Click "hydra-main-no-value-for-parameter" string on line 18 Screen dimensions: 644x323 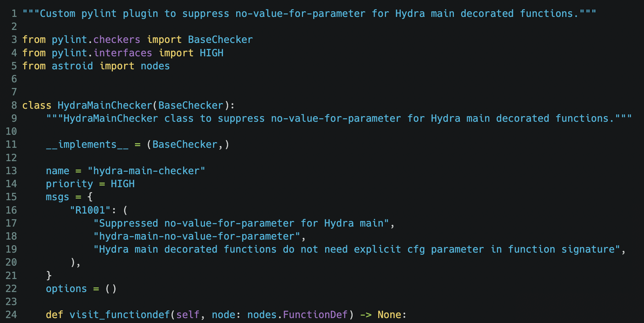tap(197, 236)
